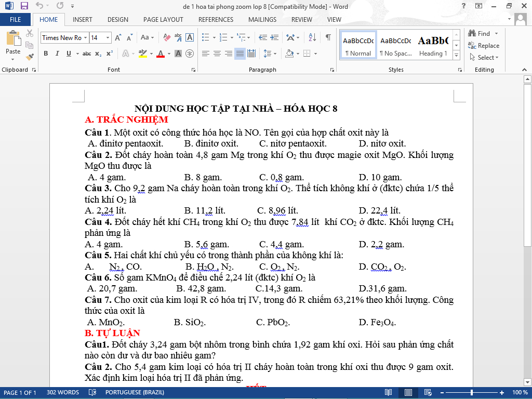Increase font size with Grow Font
The height and width of the screenshot is (399, 532).
(118, 37)
